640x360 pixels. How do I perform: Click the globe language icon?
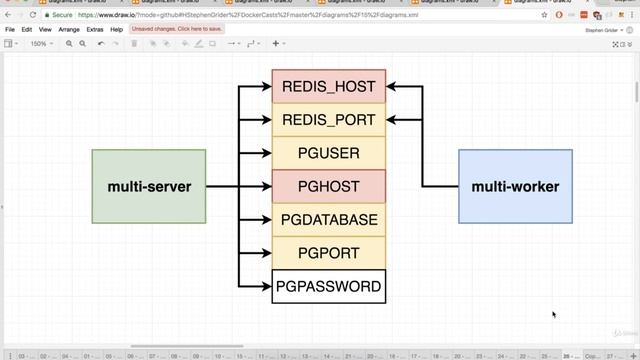630,30
